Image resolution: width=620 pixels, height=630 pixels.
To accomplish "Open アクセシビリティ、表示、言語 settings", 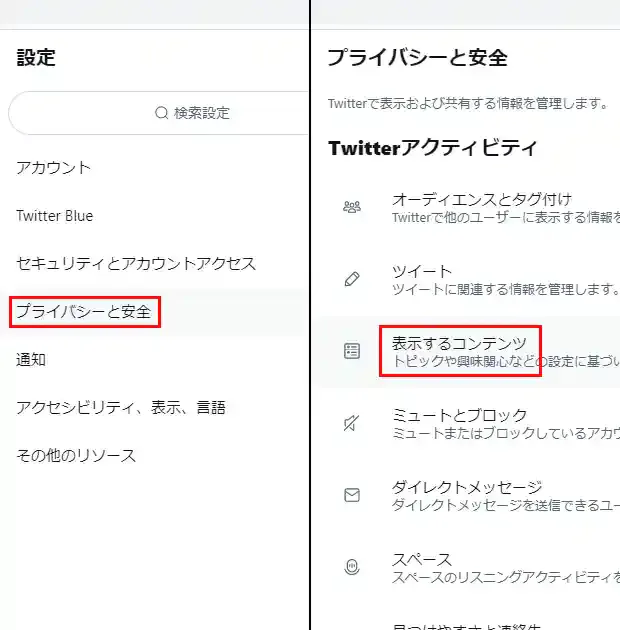I will (x=121, y=407).
